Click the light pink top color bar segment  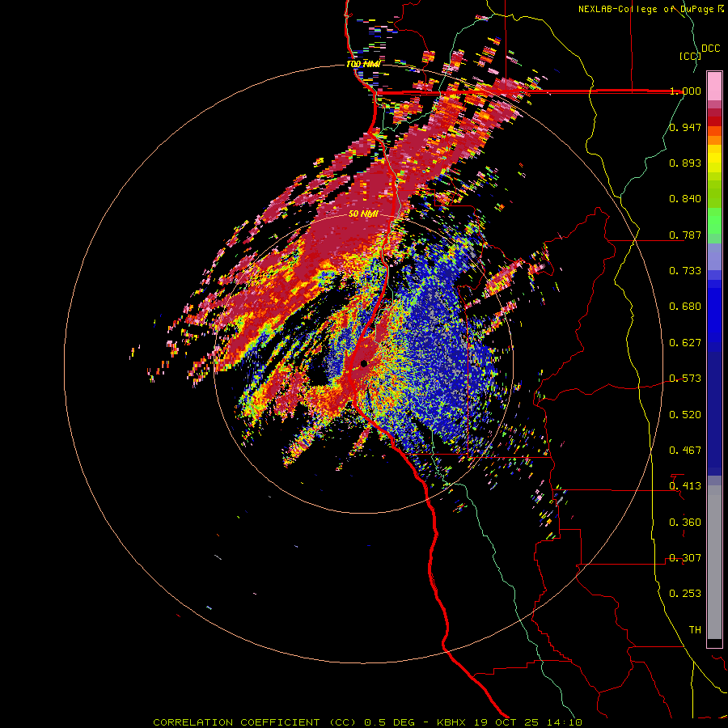(714, 86)
